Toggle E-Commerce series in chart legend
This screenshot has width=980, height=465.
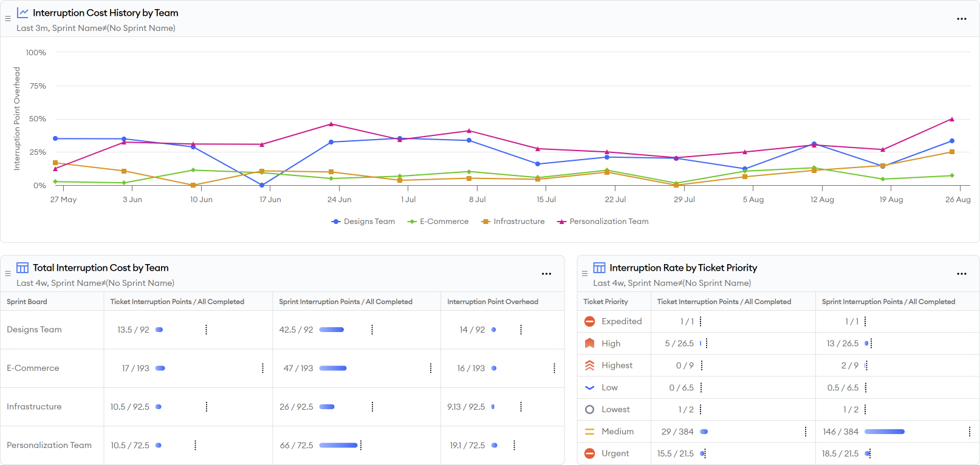439,222
